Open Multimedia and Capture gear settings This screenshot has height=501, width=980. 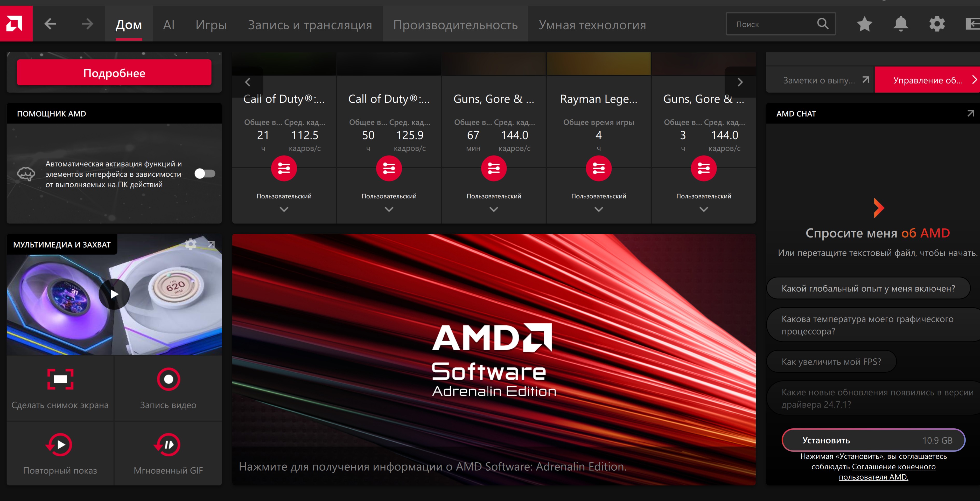[x=191, y=244]
